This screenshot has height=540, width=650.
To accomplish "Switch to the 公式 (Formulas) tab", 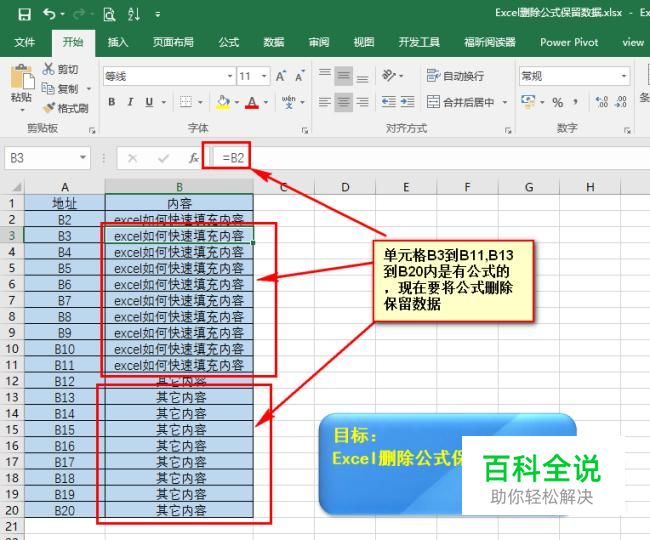I will point(229,42).
